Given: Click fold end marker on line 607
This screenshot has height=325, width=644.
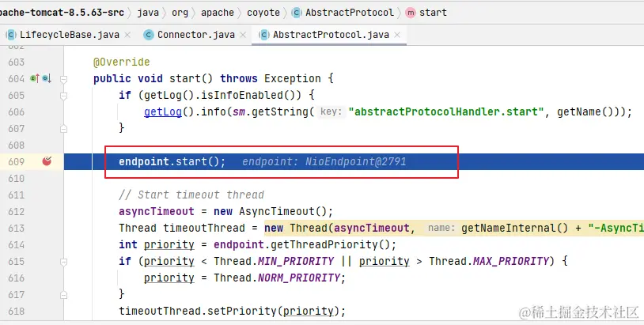Looking at the screenshot, I should (63, 129).
